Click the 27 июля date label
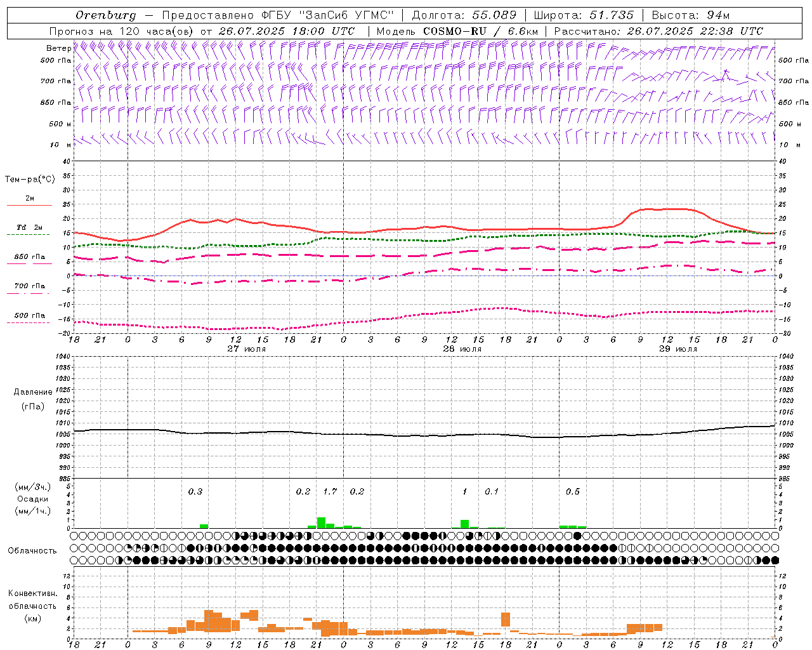 coord(247,349)
